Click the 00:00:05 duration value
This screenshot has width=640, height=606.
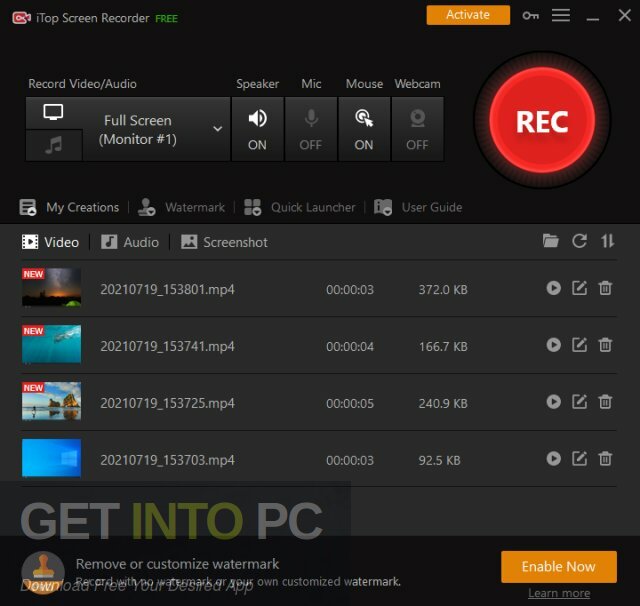tap(350, 404)
